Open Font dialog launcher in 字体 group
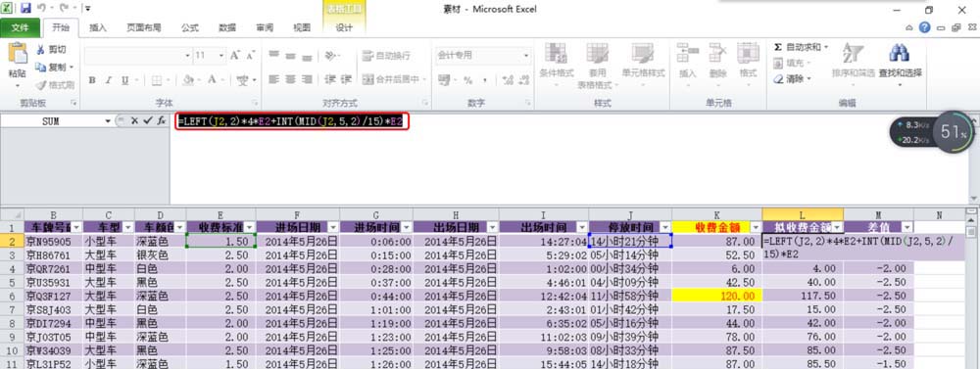 pos(255,103)
